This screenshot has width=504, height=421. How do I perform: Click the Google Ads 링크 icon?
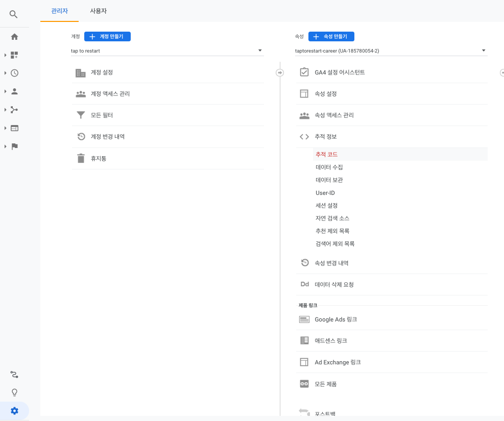point(304,319)
